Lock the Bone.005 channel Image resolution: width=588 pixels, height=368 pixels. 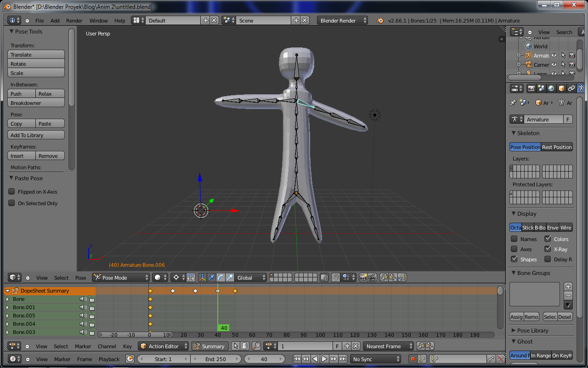point(91,316)
